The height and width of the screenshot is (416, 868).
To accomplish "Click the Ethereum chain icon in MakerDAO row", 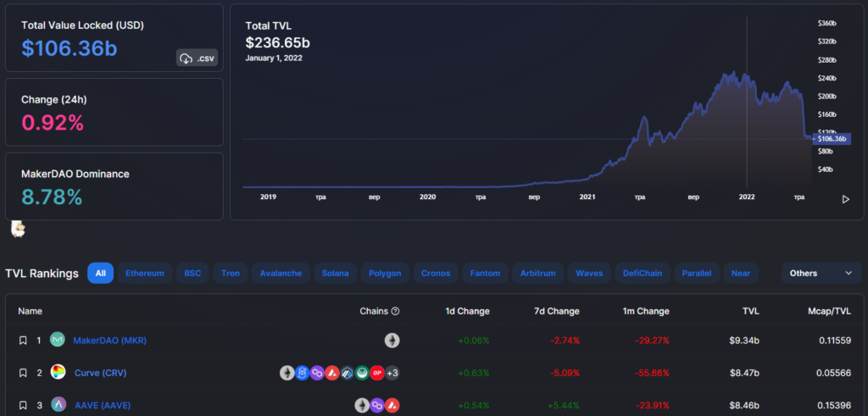I will (x=392, y=340).
